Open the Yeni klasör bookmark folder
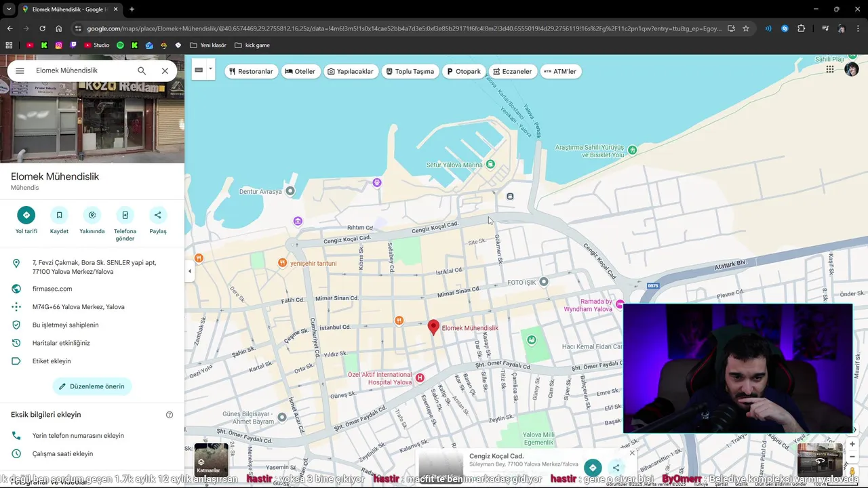 point(208,45)
